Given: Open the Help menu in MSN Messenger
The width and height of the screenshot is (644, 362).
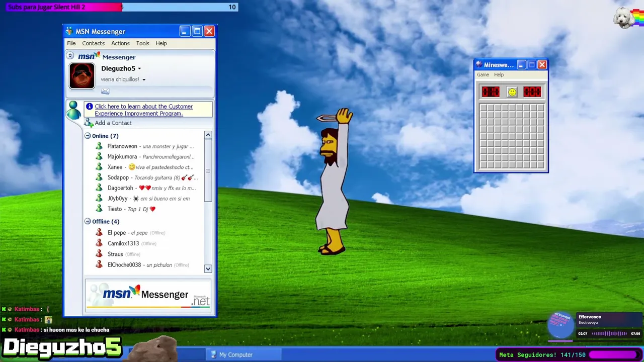Looking at the screenshot, I should (161, 43).
